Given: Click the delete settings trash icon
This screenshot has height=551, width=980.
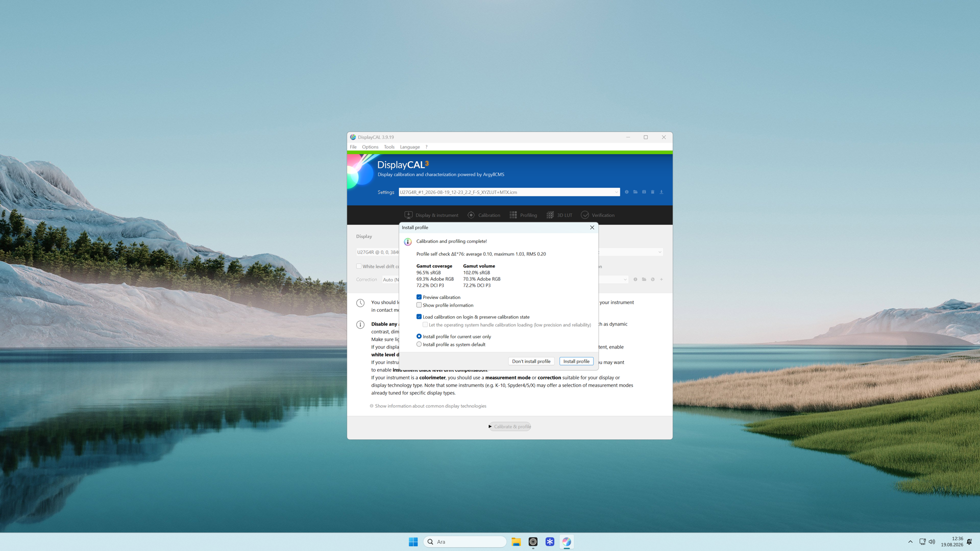Looking at the screenshot, I should [653, 192].
